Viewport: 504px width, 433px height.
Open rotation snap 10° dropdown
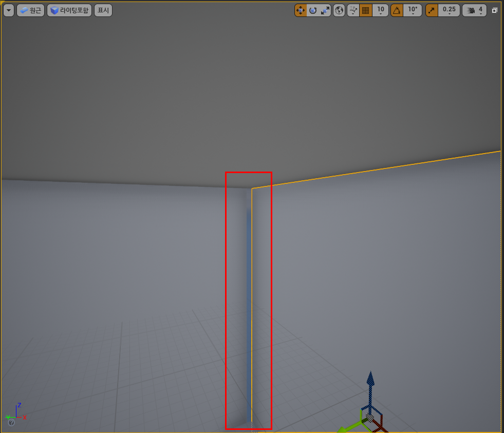(x=413, y=10)
